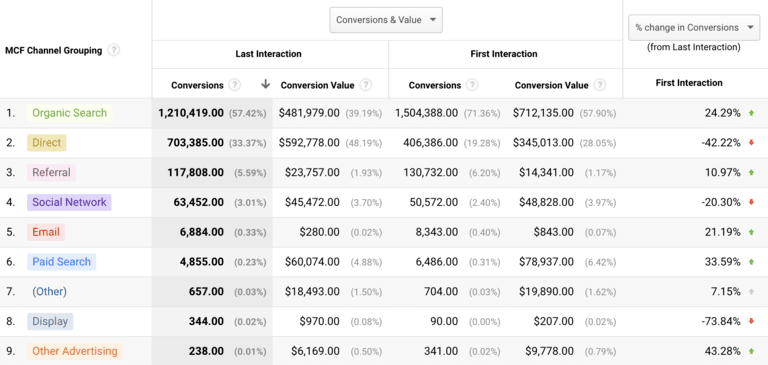
Task: Click the MCF Channel Grouping header
Action: point(53,50)
